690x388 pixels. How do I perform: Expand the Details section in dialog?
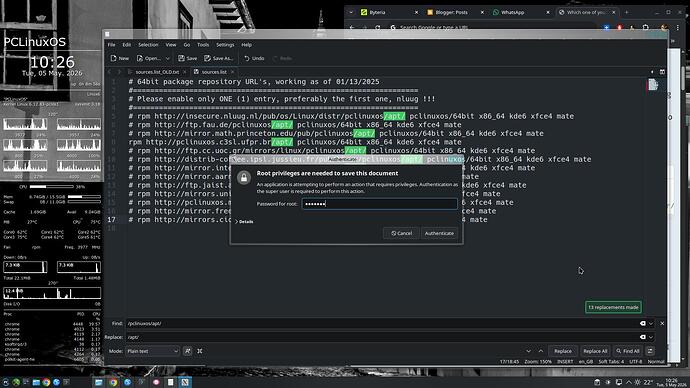(x=245, y=222)
